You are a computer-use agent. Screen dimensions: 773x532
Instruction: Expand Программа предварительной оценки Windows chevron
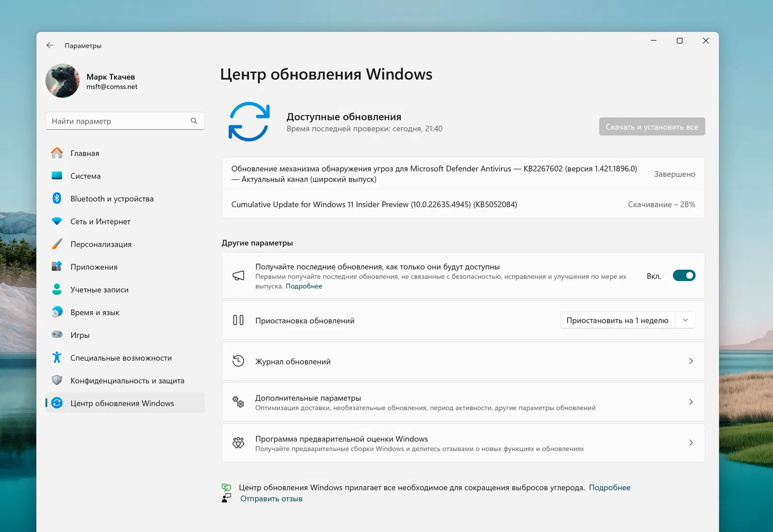pos(691,443)
